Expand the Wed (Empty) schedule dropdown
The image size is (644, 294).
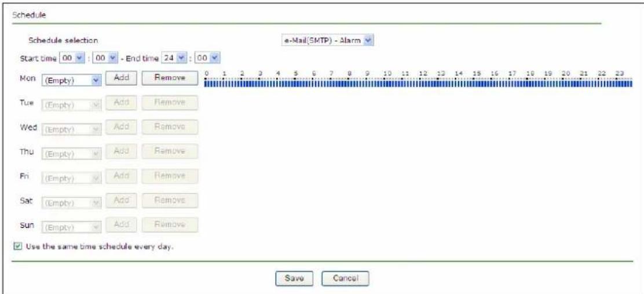click(x=71, y=129)
